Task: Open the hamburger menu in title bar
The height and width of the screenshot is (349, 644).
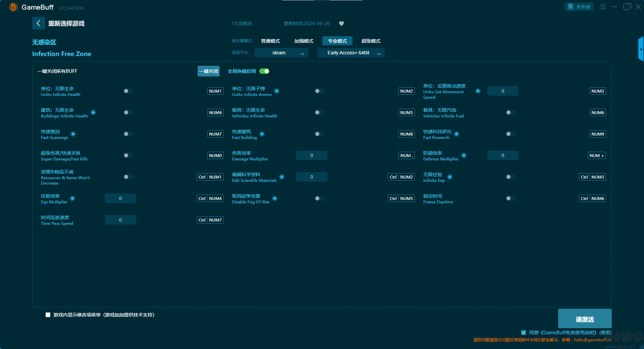Action: click(x=603, y=7)
